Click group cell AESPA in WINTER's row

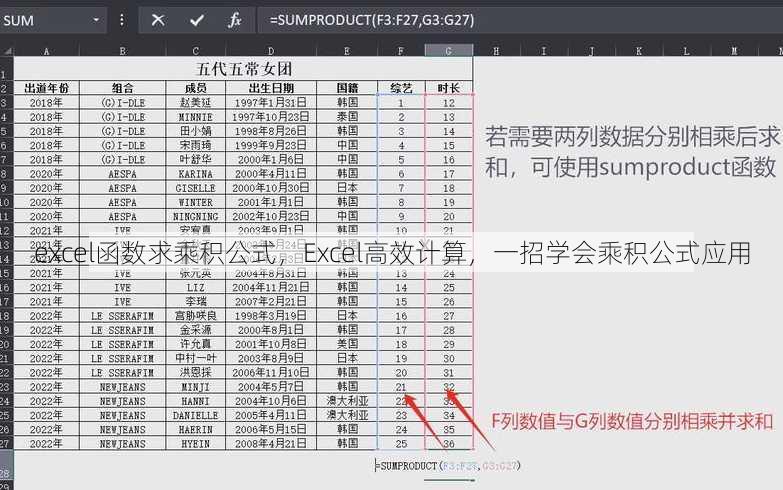[122, 202]
